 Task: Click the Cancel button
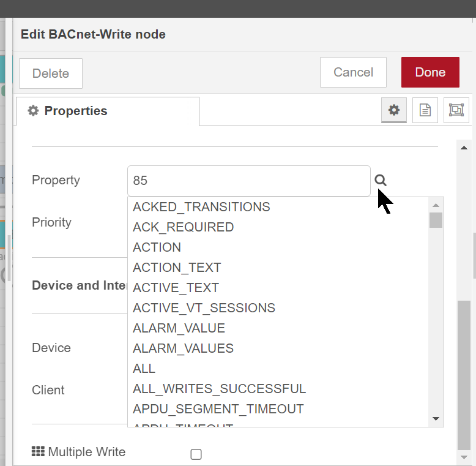[x=353, y=72]
